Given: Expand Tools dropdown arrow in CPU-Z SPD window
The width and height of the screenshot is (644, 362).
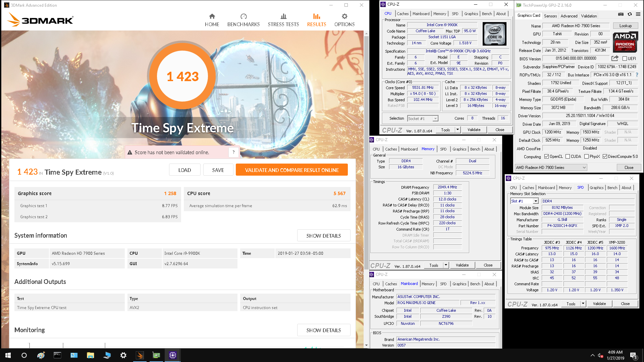Looking at the screenshot, I should (583, 304).
